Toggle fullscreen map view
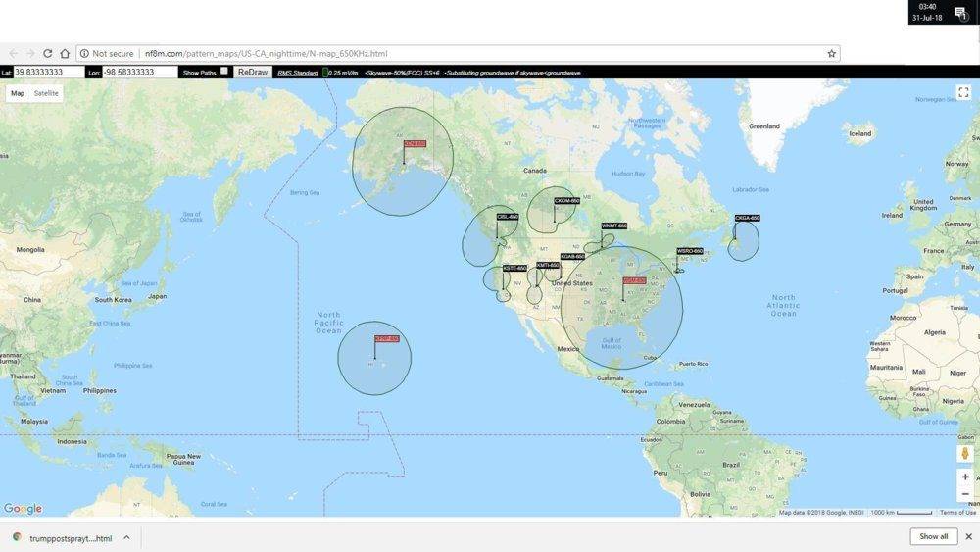Screen dimensions: 980x552 [963, 92]
